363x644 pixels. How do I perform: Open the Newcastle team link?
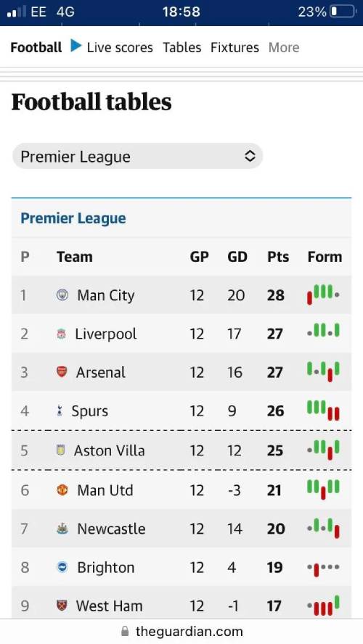click(111, 529)
